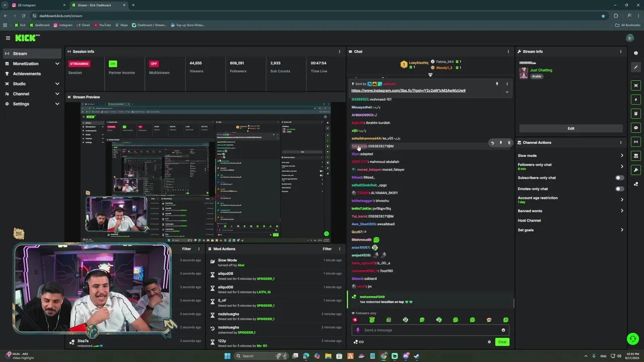Open chat settings gear icon
Viewport: 644px width, 362px height.
[489, 342]
